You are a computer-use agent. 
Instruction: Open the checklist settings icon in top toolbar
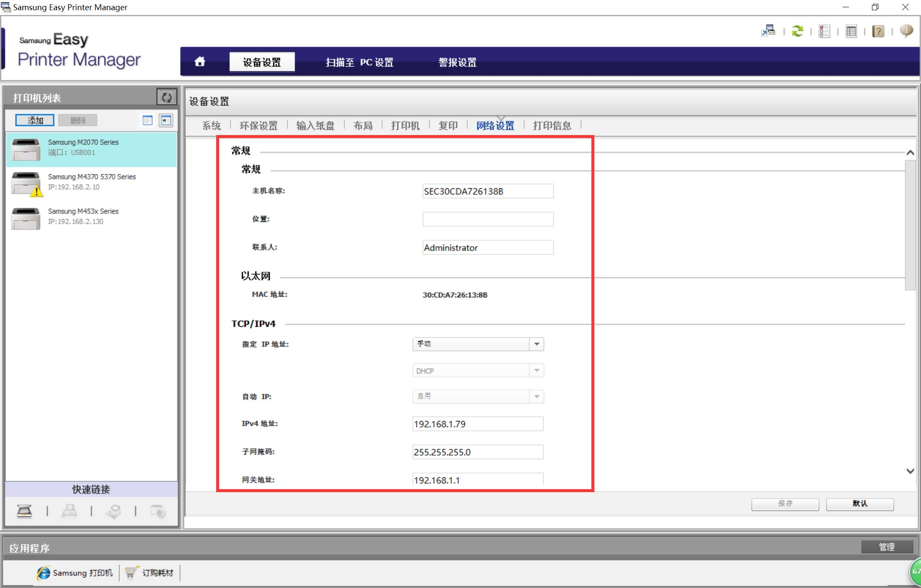[x=824, y=31]
